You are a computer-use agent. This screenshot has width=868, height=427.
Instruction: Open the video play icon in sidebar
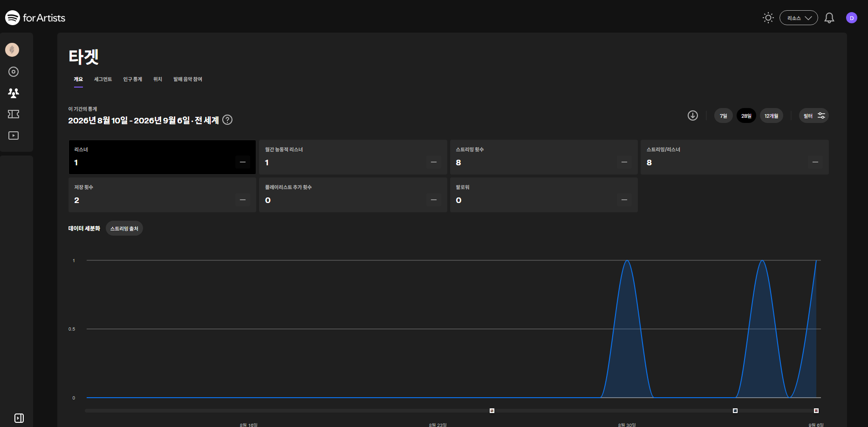[x=14, y=136]
